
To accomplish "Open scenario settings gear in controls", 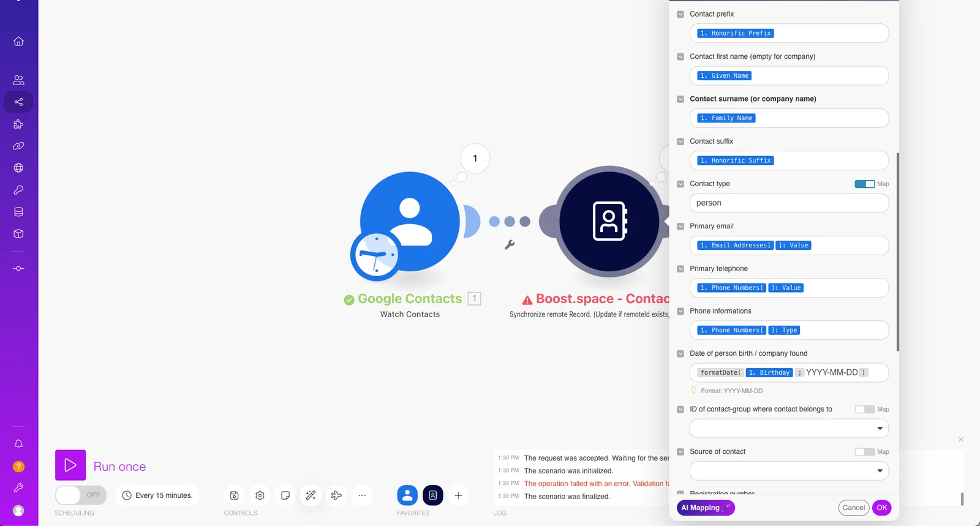I will [260, 495].
